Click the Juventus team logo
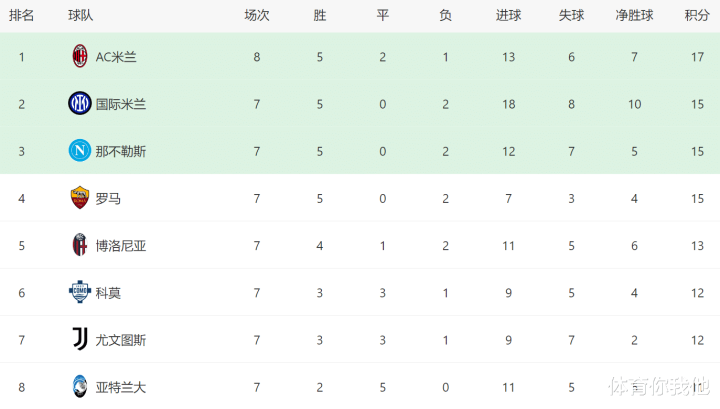 pyautogui.click(x=80, y=339)
